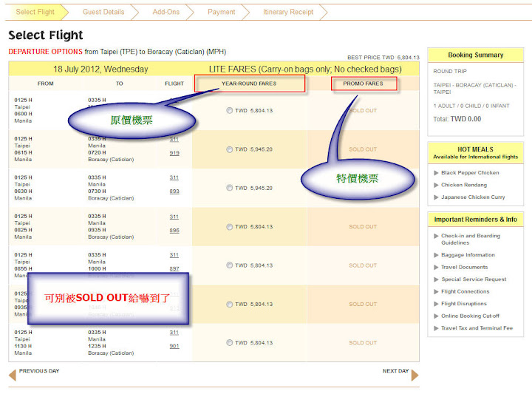
Task: Open flight 919 details link
Action: click(174, 153)
